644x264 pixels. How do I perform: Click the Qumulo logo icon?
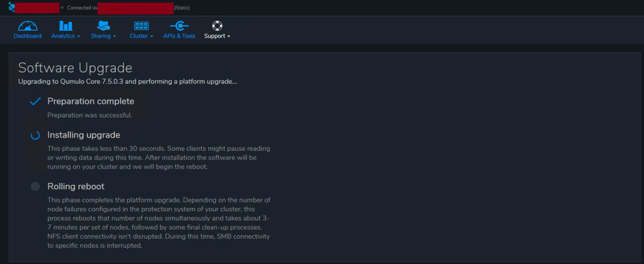11,8
